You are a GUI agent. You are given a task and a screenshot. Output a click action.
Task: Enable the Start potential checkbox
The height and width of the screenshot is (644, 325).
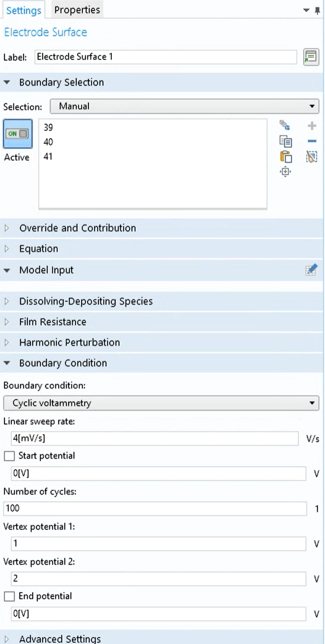click(x=9, y=456)
